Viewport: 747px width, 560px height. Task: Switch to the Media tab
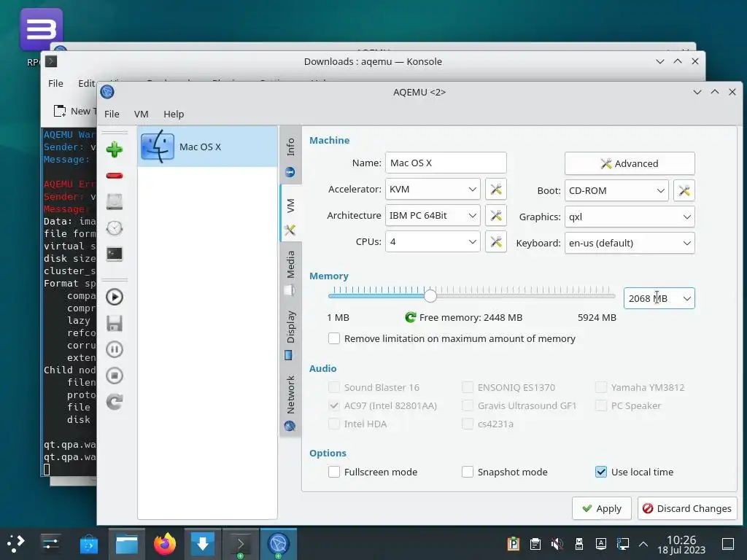pyautogui.click(x=290, y=272)
